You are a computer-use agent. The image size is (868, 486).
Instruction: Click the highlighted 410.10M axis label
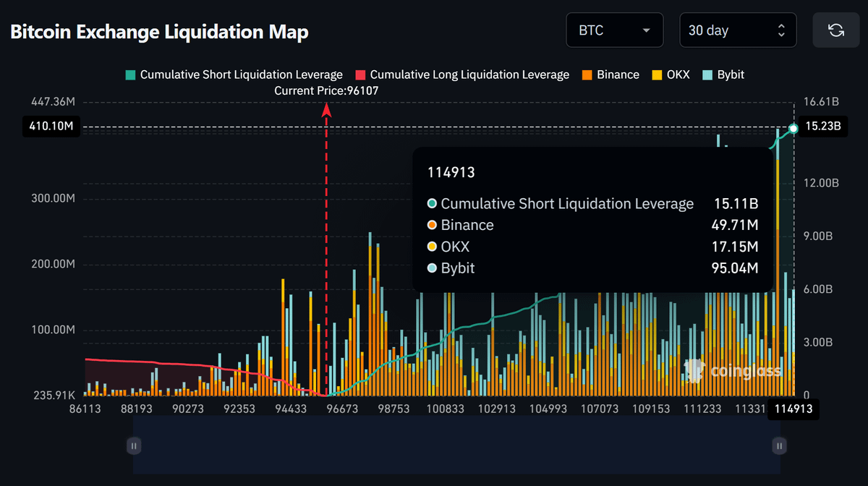[x=51, y=126]
